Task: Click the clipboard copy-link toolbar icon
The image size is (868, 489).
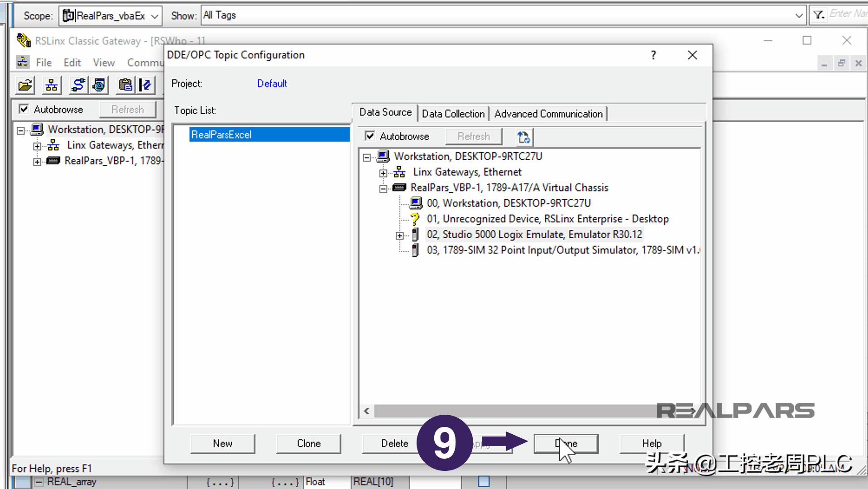Action: click(125, 85)
